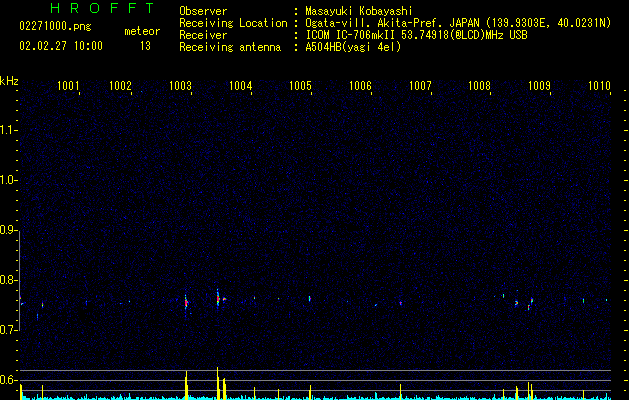
Task: Click antenna value A504HB(yagi 4el)
Action: click(353, 47)
